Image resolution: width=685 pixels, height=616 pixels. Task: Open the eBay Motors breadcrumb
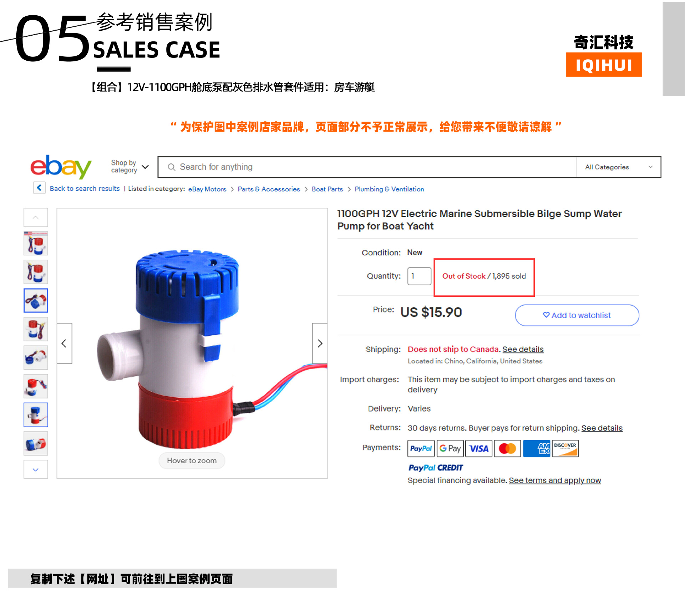[207, 189]
